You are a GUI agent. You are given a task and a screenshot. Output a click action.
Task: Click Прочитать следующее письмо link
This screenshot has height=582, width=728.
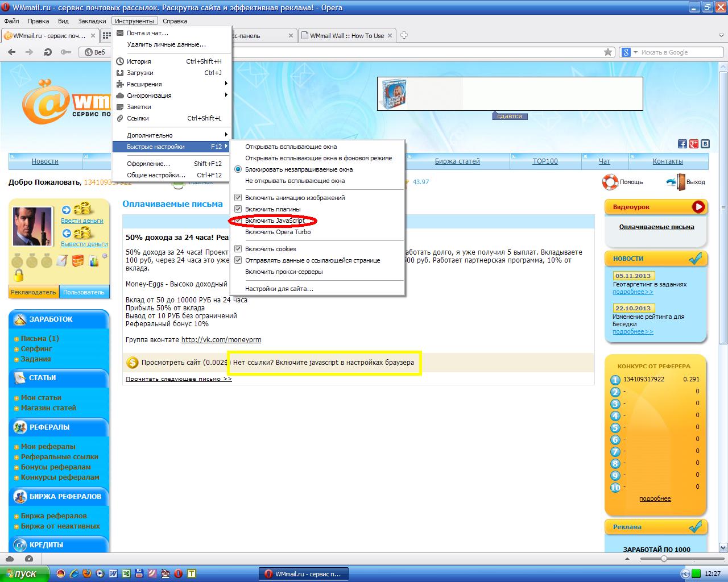click(179, 379)
